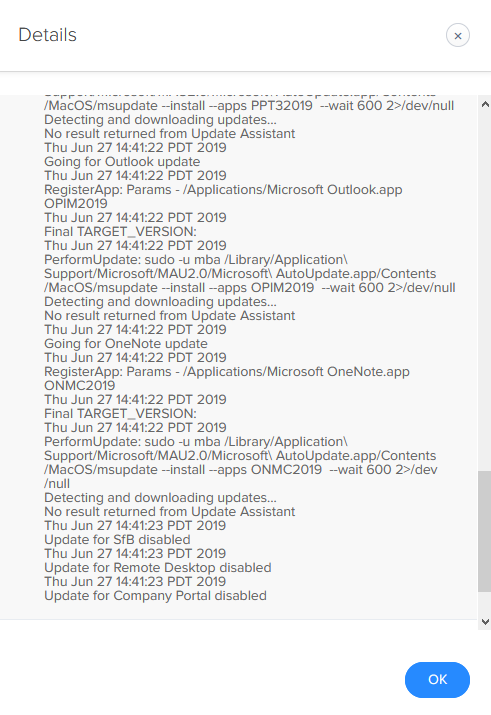Click the RegisterApp Microsoft Outlook.app line

[x=223, y=190]
